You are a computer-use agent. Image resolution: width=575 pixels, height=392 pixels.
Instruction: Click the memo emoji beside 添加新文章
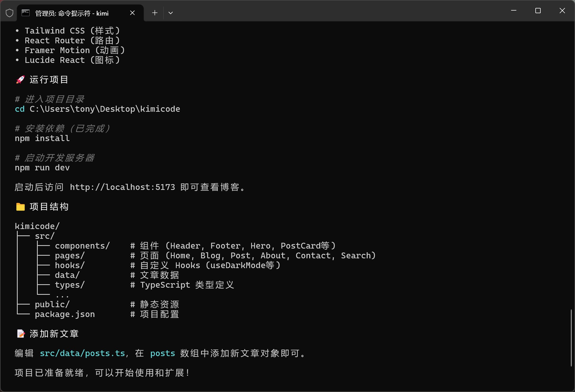click(21, 334)
